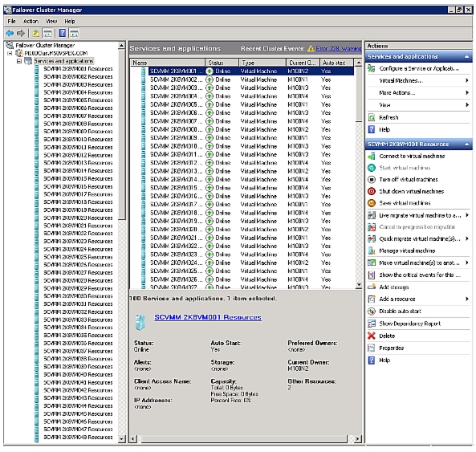Expand the Live migrate virtual machine submenu arrow
Image resolution: width=476 pixels, height=452 pixels.
[x=467, y=215]
